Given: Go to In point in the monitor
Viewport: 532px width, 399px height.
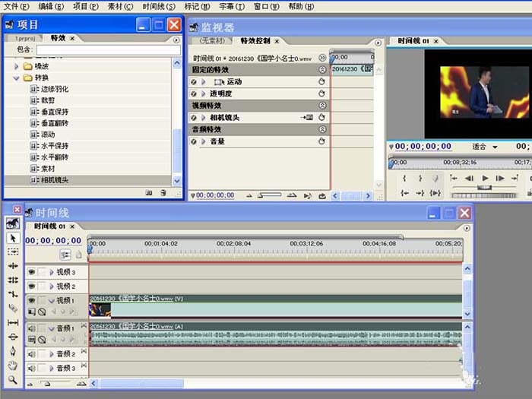Looking at the screenshot, I should tap(404, 193).
